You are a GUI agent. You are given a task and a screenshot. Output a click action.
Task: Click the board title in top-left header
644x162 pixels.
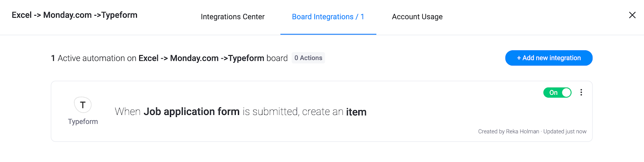[x=74, y=15]
